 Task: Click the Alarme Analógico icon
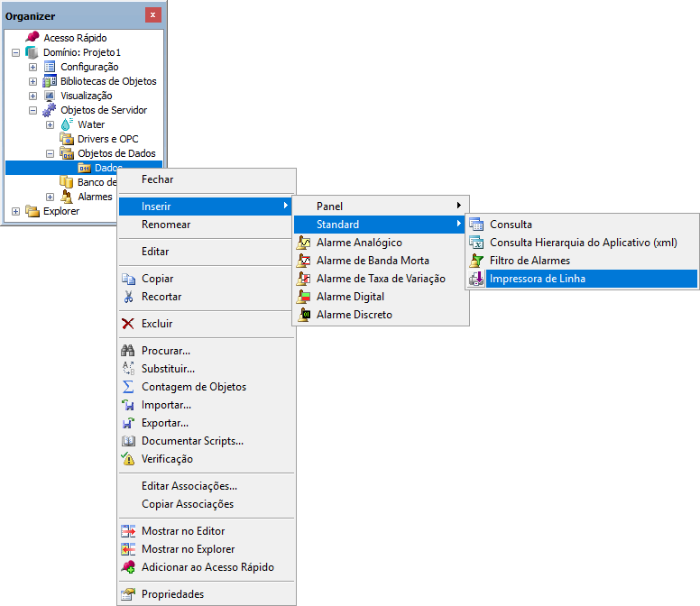click(306, 243)
